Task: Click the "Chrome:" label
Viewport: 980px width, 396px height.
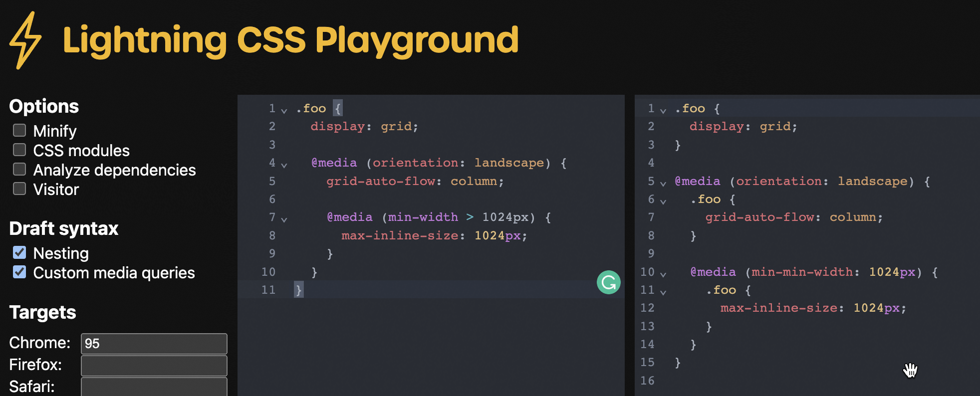Action: 40,343
